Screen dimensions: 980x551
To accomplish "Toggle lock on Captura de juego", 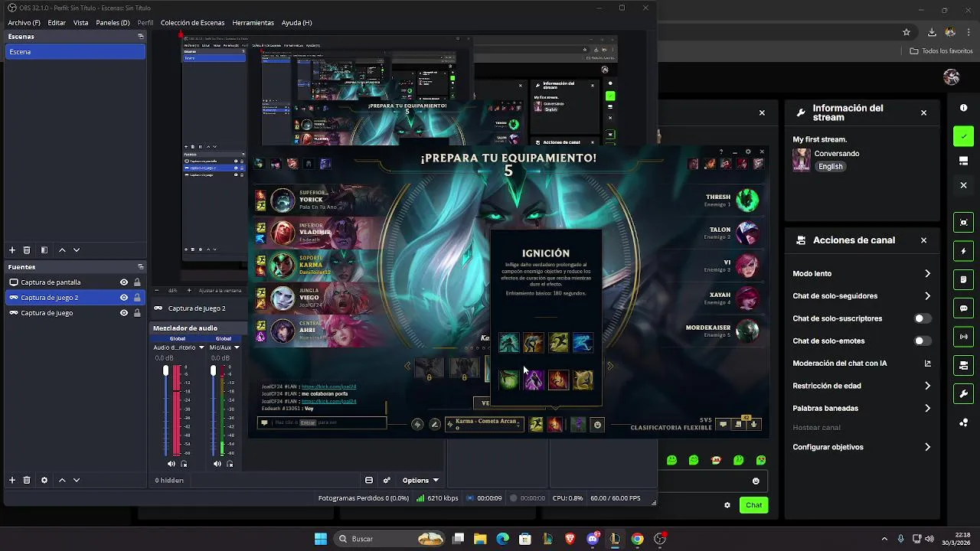I will point(137,313).
